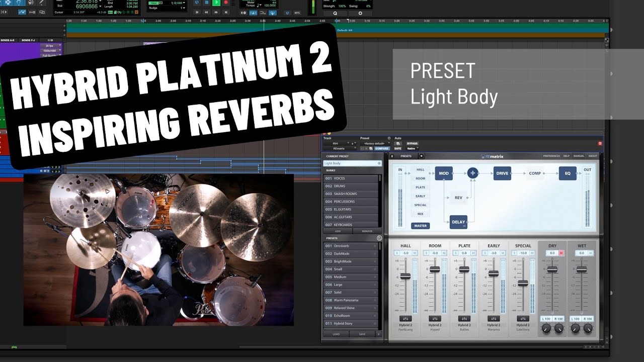This screenshot has width=644, height=362.
Task: Open Preferences in REmatrix
Action: pos(551,156)
